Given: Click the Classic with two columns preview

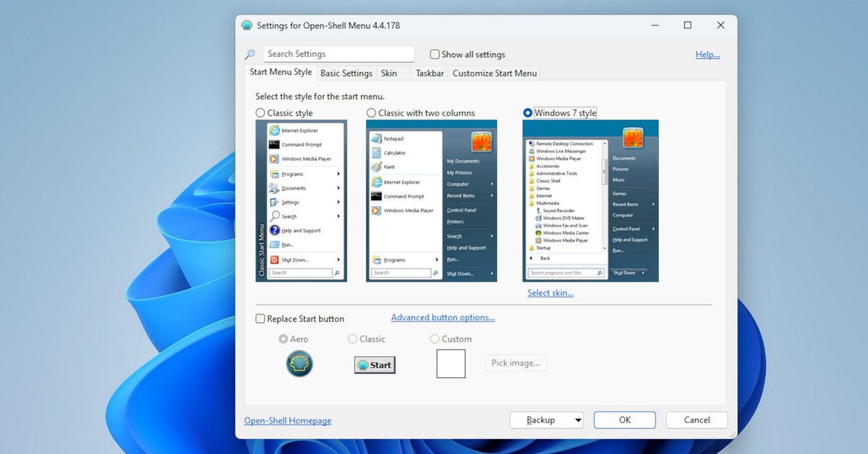Looking at the screenshot, I should pos(432,201).
